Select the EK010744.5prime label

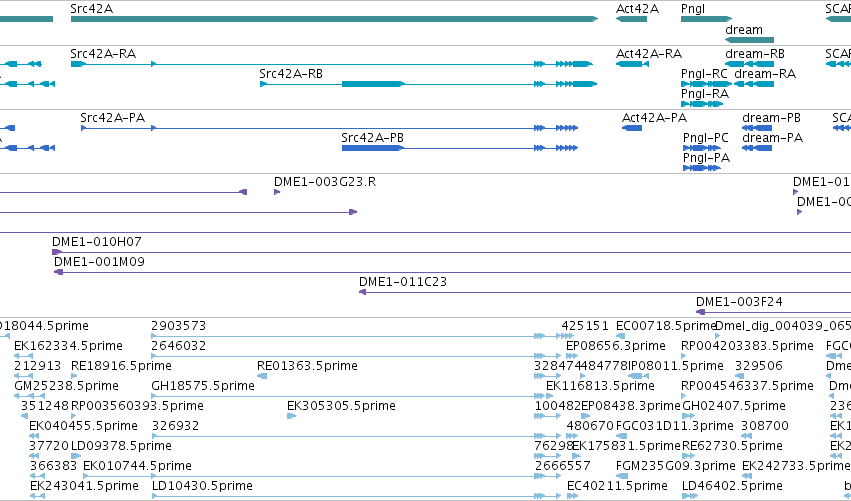(x=137, y=466)
